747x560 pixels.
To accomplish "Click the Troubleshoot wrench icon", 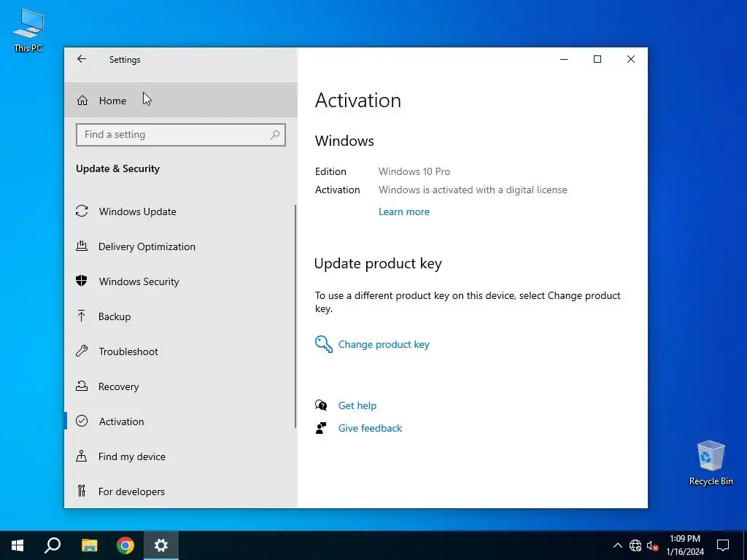I will pyautogui.click(x=82, y=351).
